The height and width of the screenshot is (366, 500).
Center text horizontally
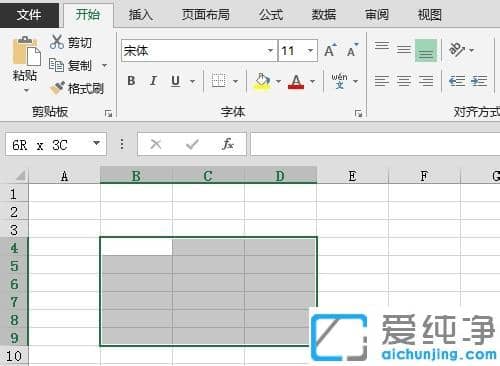click(x=404, y=81)
